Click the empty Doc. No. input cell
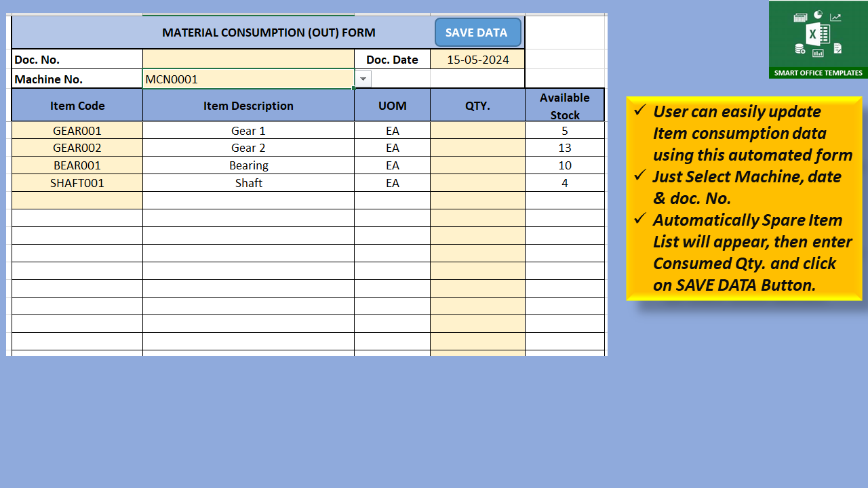This screenshot has height=488, width=868. tap(248, 59)
